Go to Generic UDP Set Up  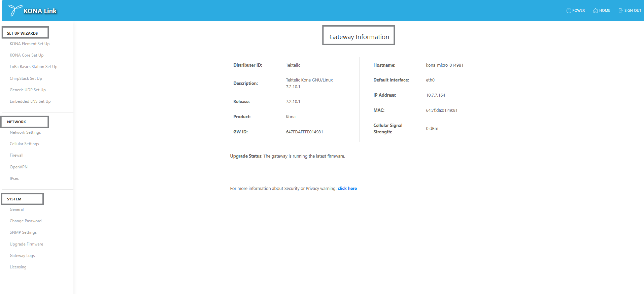coord(28,90)
